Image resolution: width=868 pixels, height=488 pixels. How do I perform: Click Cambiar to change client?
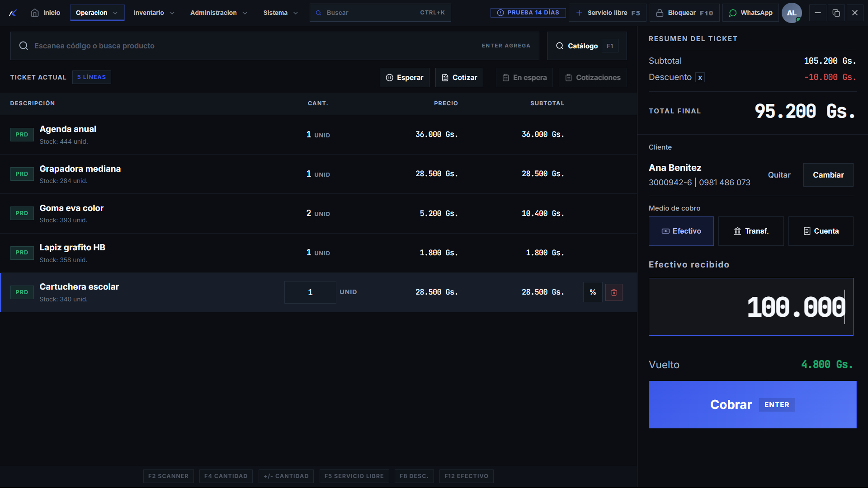tap(828, 175)
